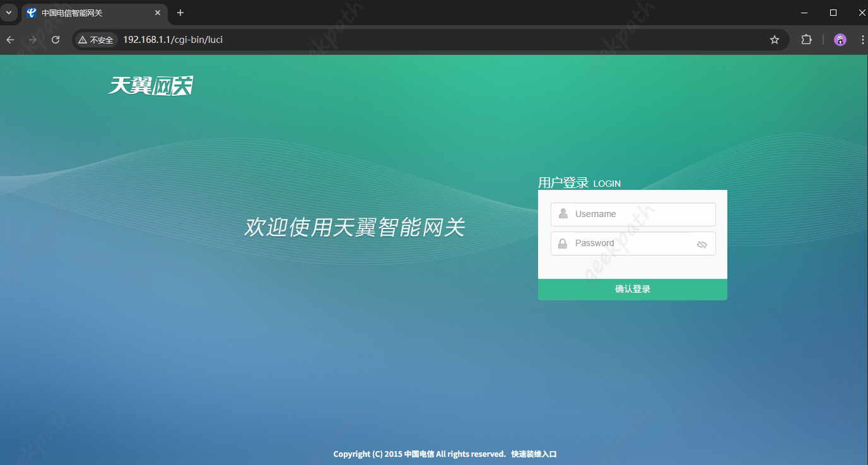Click the padlock icon in Password field
The height and width of the screenshot is (465, 868).
[563, 244]
